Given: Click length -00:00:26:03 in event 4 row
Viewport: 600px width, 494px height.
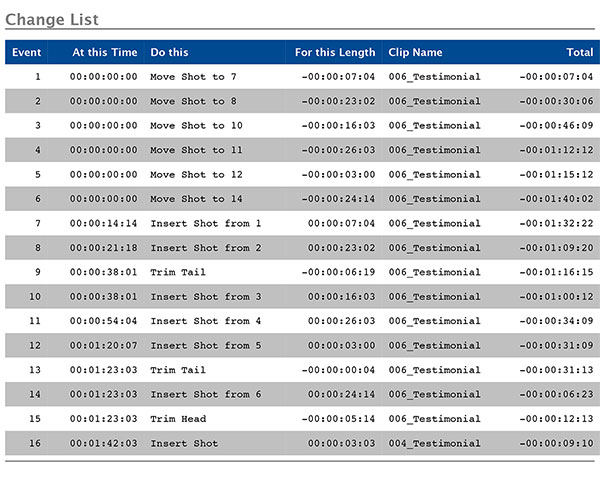Looking at the screenshot, I should click(x=338, y=150).
